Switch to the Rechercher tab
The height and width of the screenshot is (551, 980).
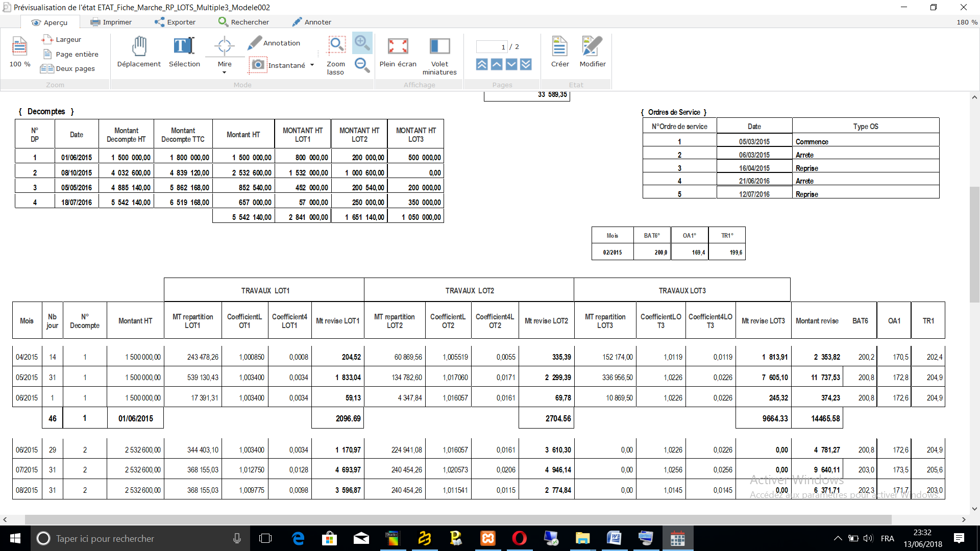click(x=243, y=22)
